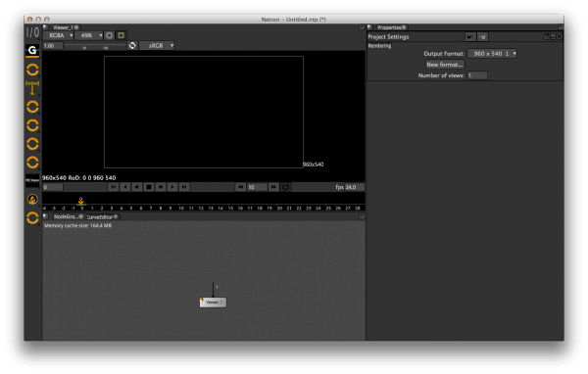
Task: Stop playback
Action: [x=149, y=187]
